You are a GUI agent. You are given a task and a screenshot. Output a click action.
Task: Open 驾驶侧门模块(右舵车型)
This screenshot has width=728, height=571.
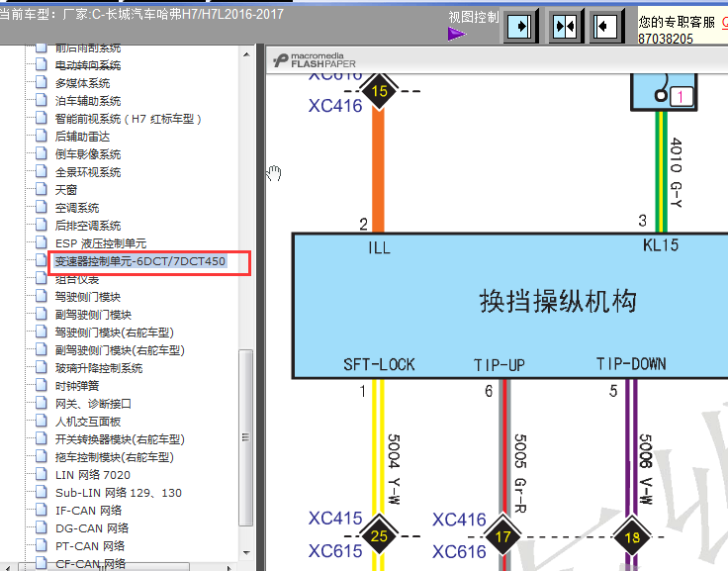(x=114, y=333)
